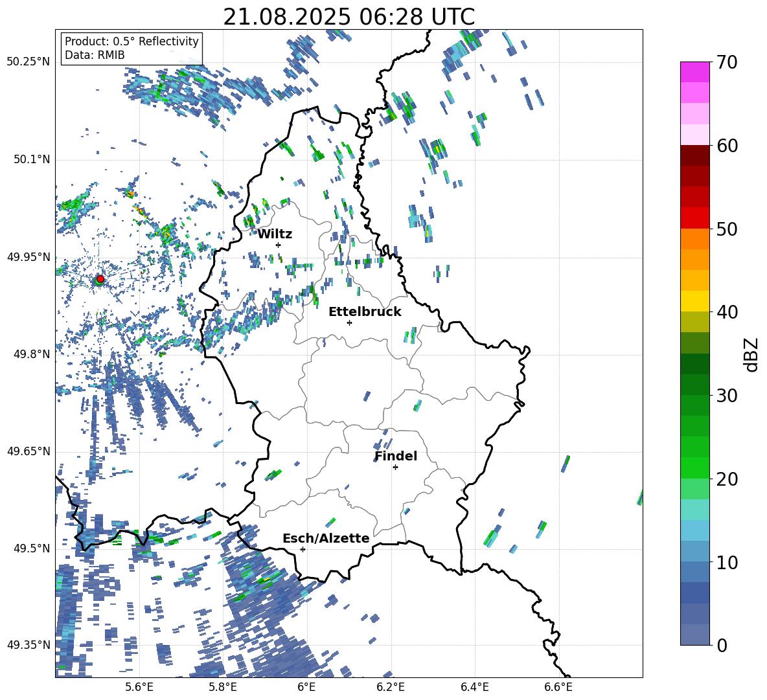Click the Product: 0.5° Reflectivity text
Screen dimensions: 767x700
132,41
